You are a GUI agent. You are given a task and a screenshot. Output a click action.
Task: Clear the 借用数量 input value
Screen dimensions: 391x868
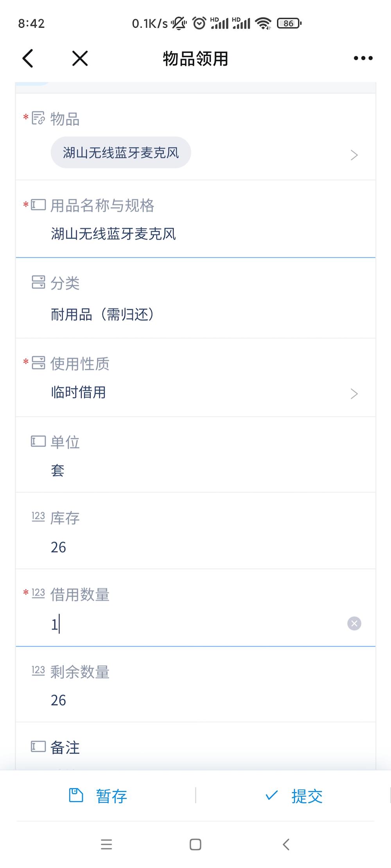[354, 623]
